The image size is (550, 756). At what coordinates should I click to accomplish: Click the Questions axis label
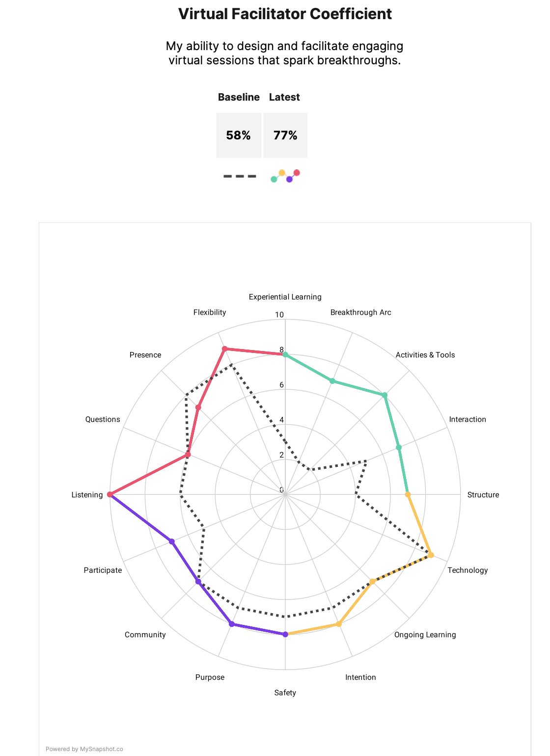(x=103, y=419)
